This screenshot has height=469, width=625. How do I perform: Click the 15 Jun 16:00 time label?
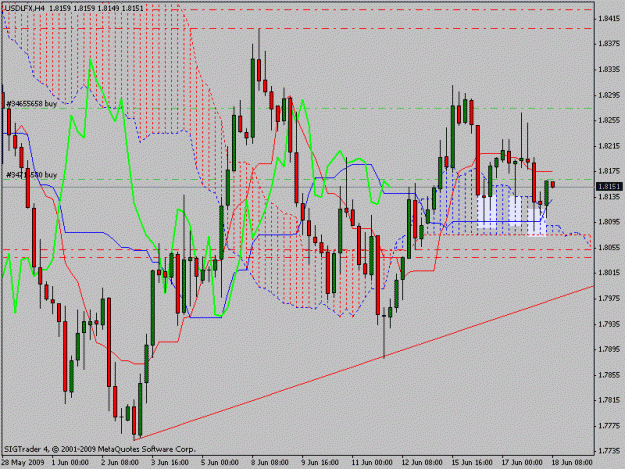coord(472,463)
